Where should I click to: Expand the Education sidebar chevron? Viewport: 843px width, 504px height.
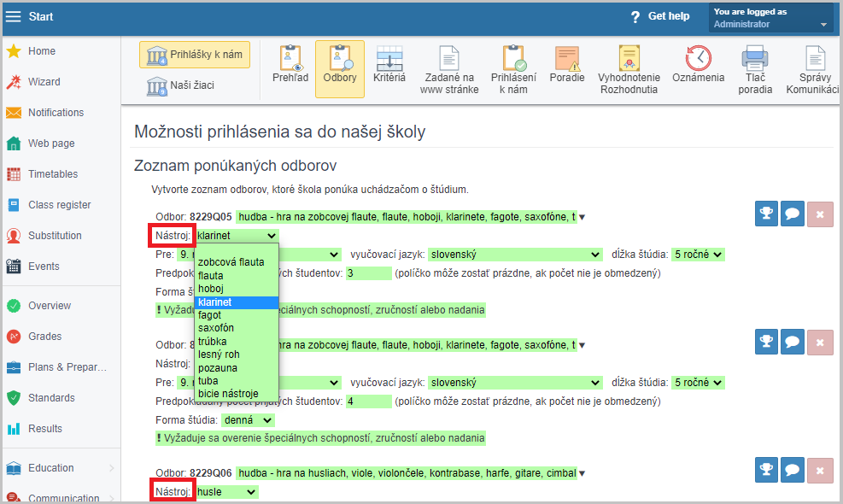click(x=111, y=468)
